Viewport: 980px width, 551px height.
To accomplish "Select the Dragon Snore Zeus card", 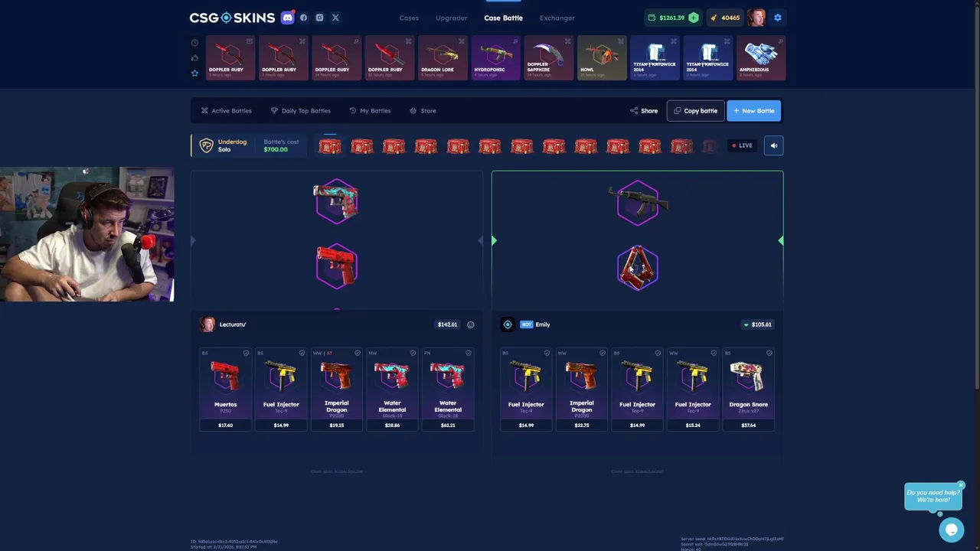I will 749,390.
